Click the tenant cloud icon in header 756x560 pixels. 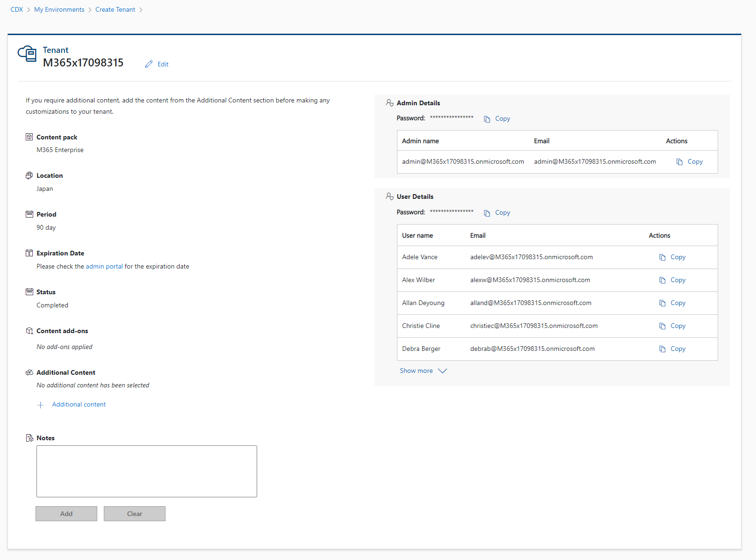(27, 54)
